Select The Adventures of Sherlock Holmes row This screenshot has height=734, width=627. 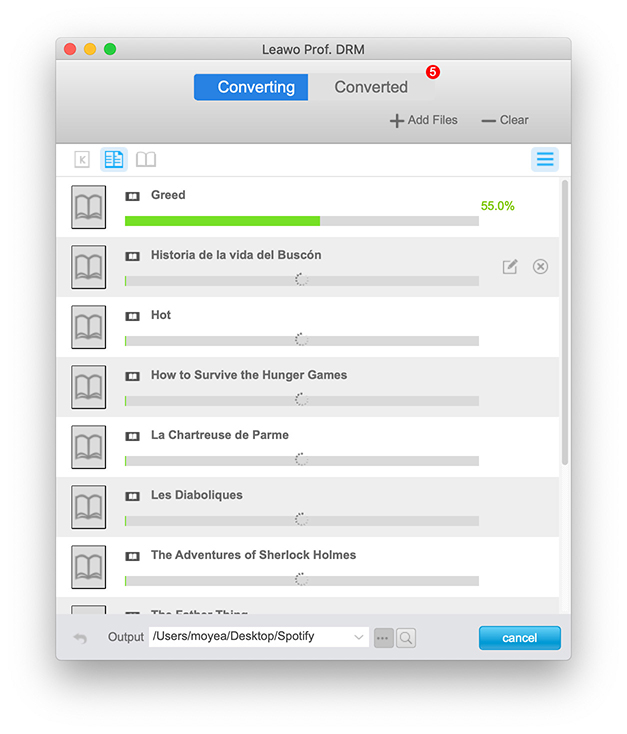[x=300, y=566]
